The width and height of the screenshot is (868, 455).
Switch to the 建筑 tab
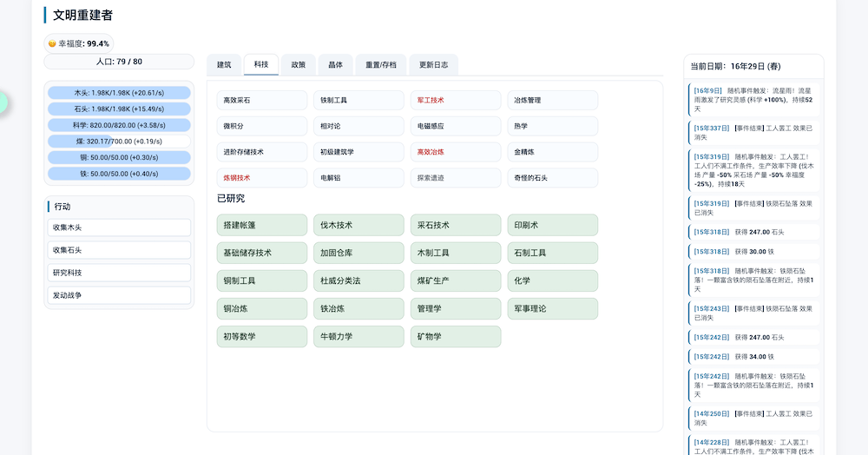(x=224, y=64)
